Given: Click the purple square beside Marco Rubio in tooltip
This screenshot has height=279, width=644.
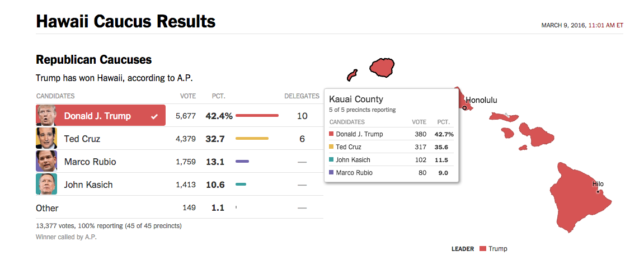Looking at the screenshot, I should [x=331, y=173].
